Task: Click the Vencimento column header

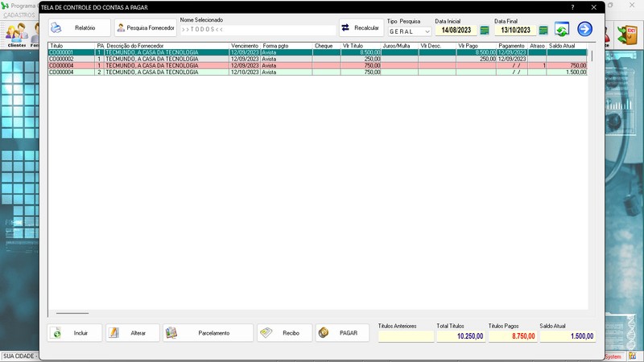Action: 245,46
